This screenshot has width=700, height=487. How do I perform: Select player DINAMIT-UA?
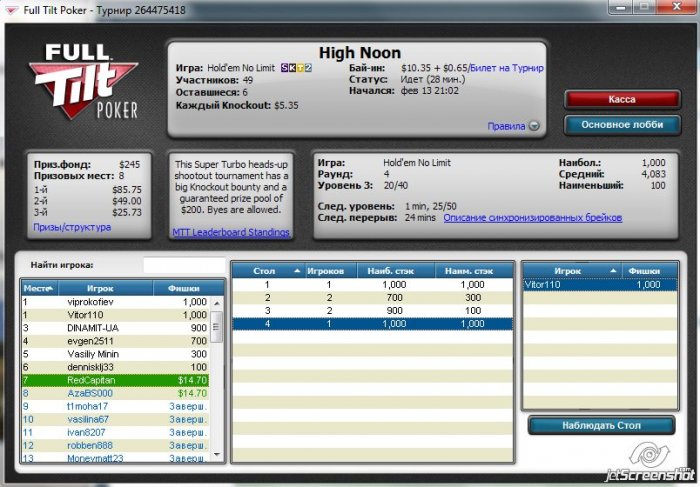[115, 328]
